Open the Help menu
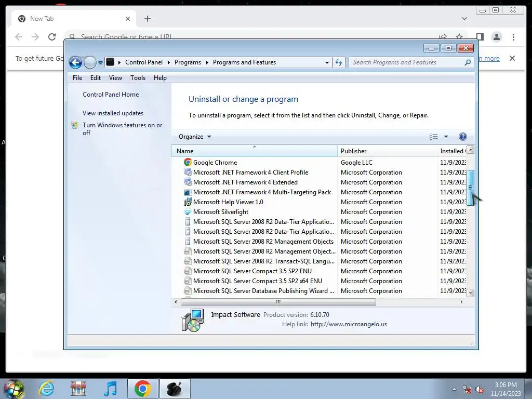Image resolution: width=532 pixels, height=399 pixels. tap(160, 78)
